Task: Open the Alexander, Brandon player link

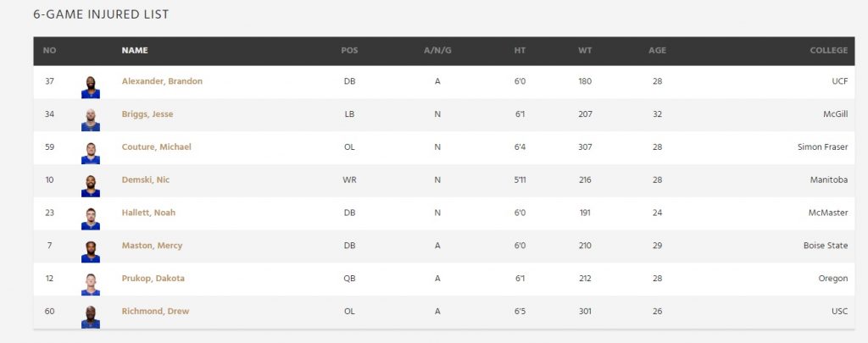Action: coord(162,81)
